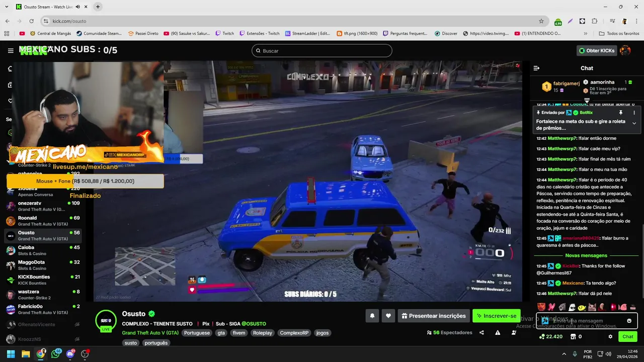The width and height of the screenshot is (644, 362).
Task: Open wastzera channel in sidebar
Action: (x=43, y=295)
